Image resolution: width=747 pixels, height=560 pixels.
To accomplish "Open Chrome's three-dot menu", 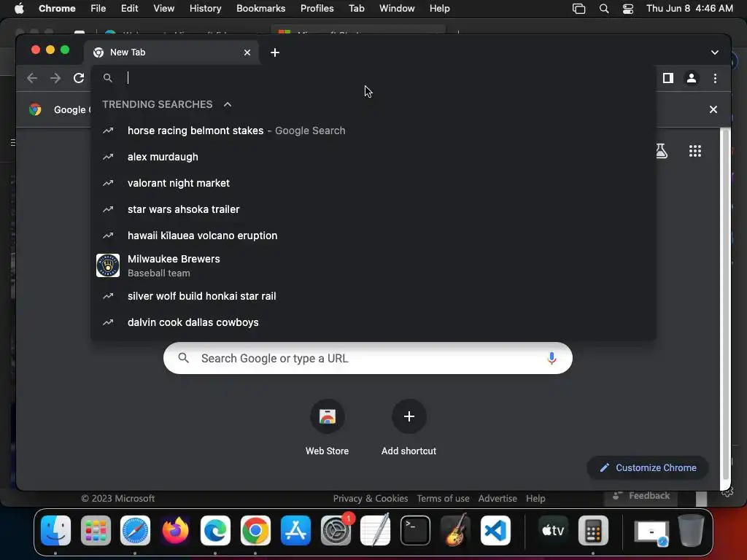I will tap(715, 78).
